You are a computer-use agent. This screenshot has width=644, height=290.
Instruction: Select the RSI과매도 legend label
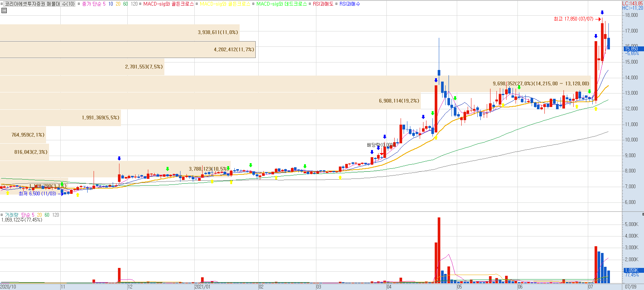[x=323, y=4]
